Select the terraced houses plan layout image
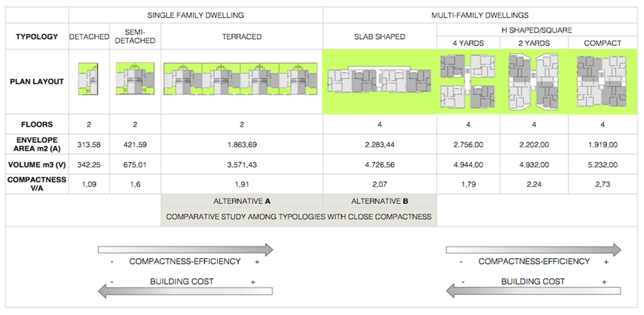 pos(241,79)
